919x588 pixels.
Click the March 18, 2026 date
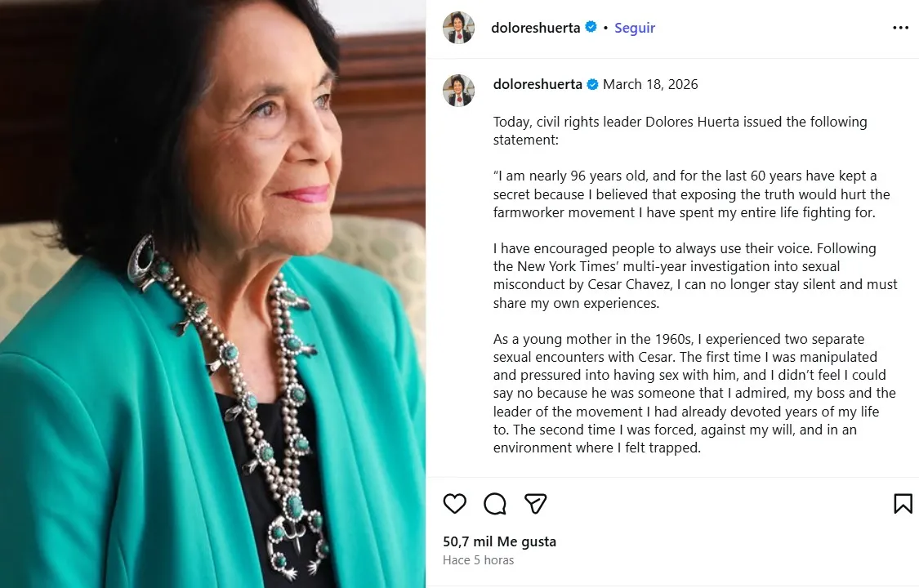[650, 84]
